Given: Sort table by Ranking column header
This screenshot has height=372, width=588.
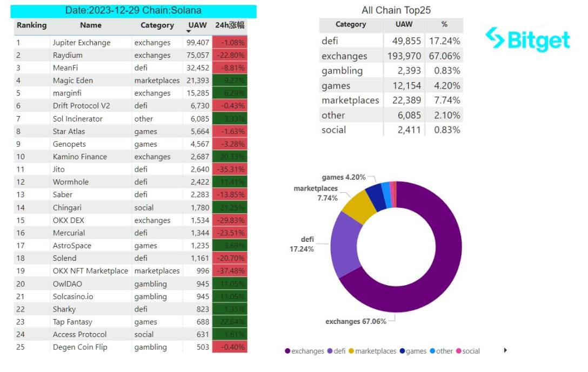Looking at the screenshot, I should click(x=31, y=25).
